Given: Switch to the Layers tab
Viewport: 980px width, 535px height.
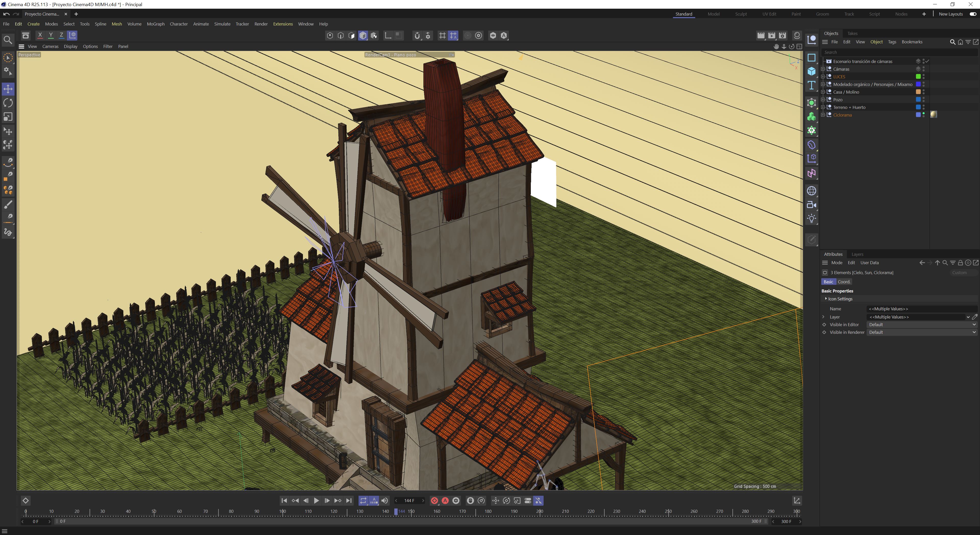Looking at the screenshot, I should click(x=857, y=254).
